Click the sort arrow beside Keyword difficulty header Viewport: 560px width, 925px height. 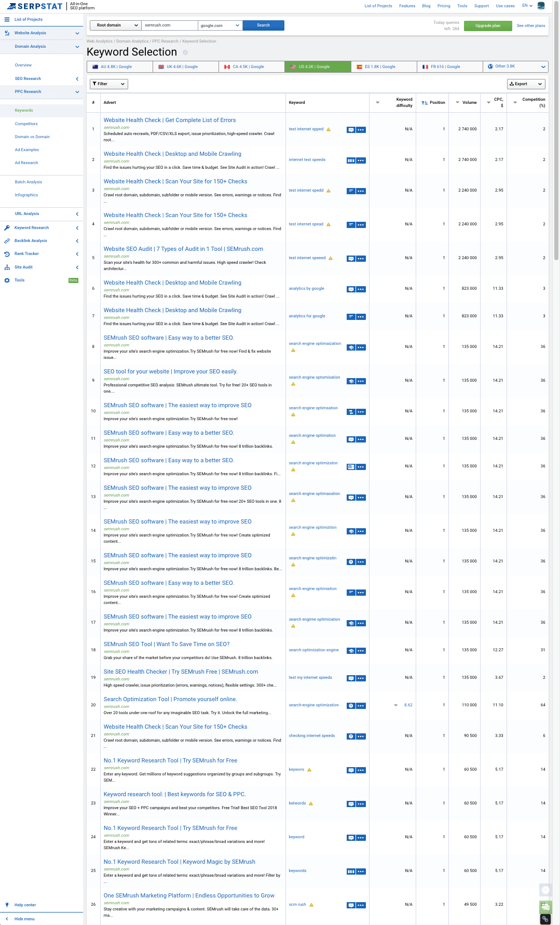[377, 103]
